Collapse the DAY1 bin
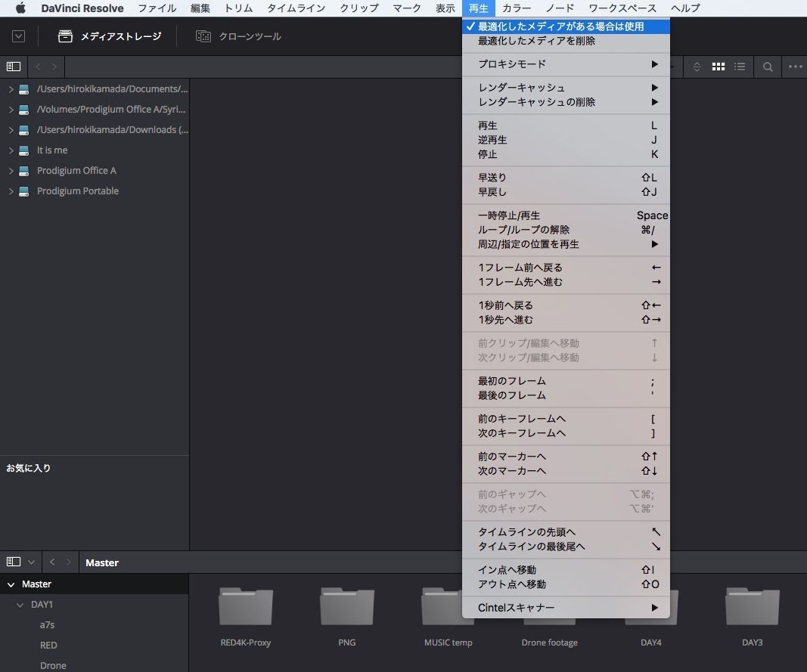The height and width of the screenshot is (672, 807). [x=20, y=605]
